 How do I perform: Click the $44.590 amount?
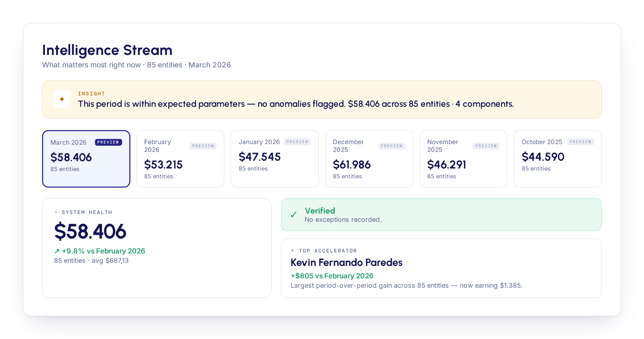coord(543,157)
